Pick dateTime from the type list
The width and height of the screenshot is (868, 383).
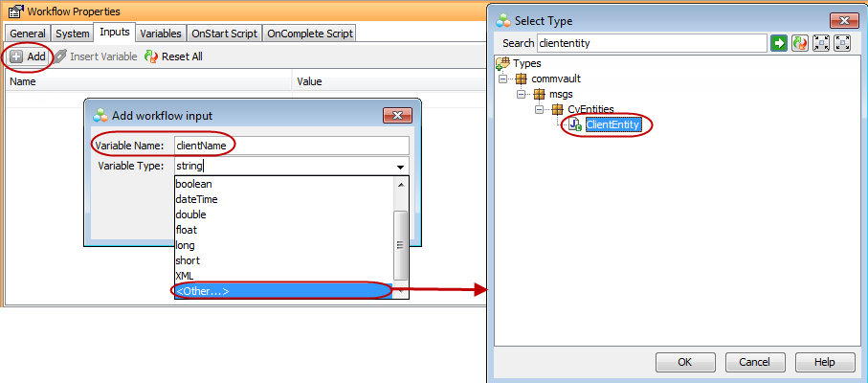pyautogui.click(x=196, y=199)
